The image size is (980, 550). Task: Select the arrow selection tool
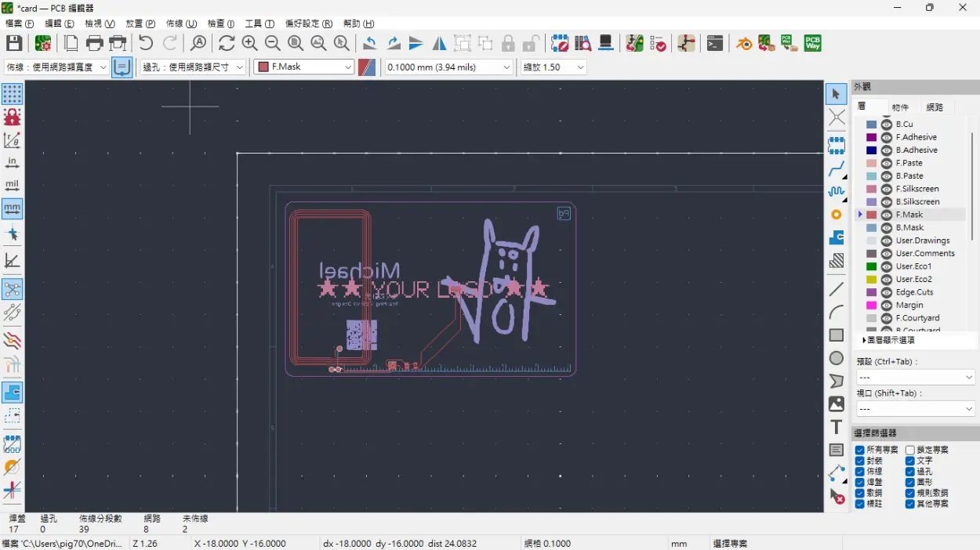point(837,94)
